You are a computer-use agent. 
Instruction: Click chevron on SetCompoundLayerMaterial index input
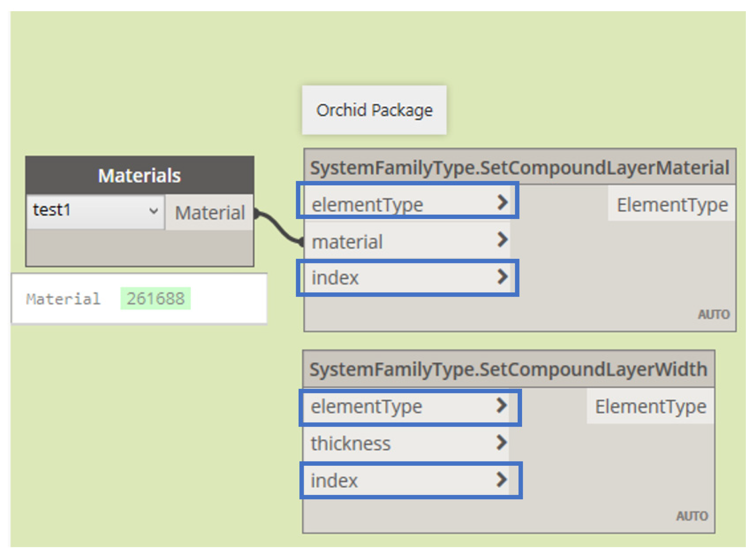(x=502, y=277)
